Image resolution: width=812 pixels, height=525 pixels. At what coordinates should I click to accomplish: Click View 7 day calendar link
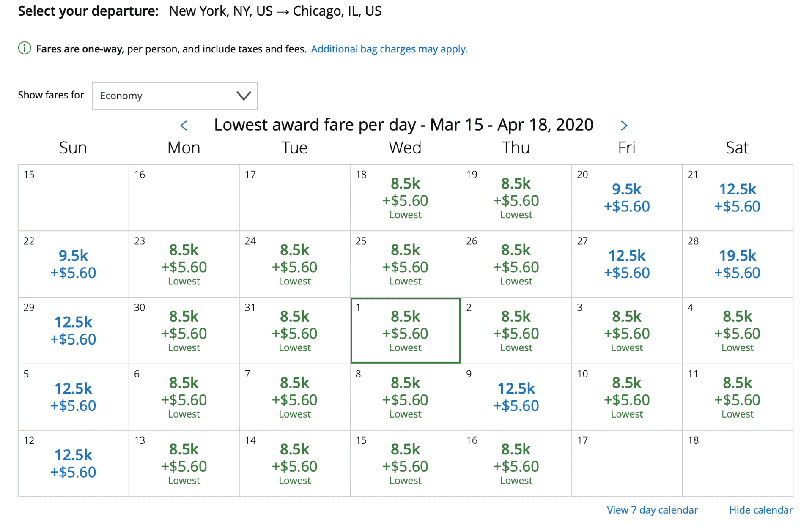tap(652, 510)
